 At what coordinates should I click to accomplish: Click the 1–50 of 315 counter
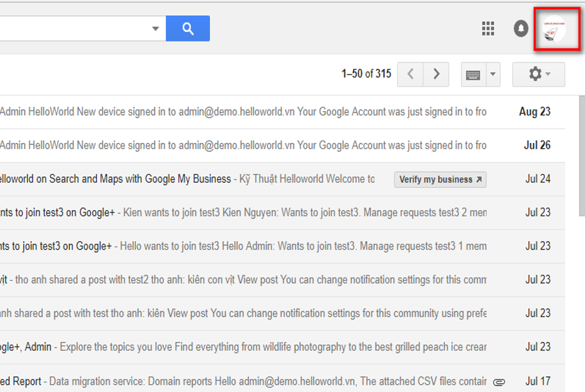[x=366, y=74]
